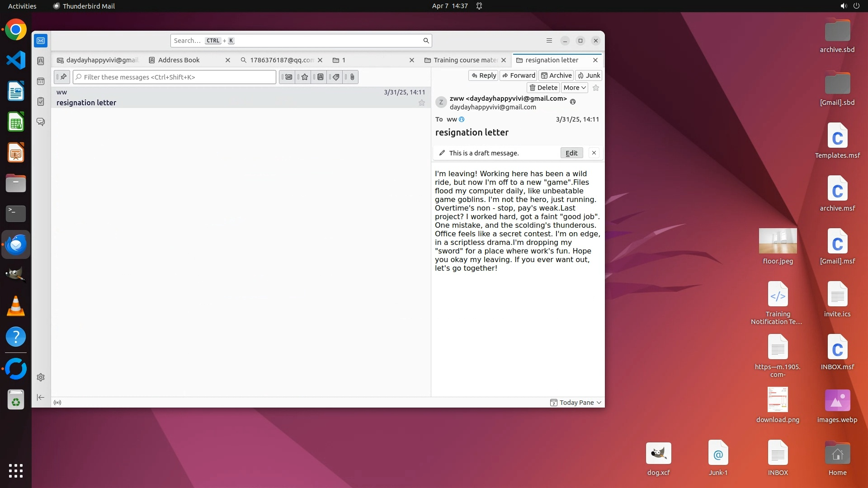
Task: Click the Forward button
Action: tap(518, 75)
